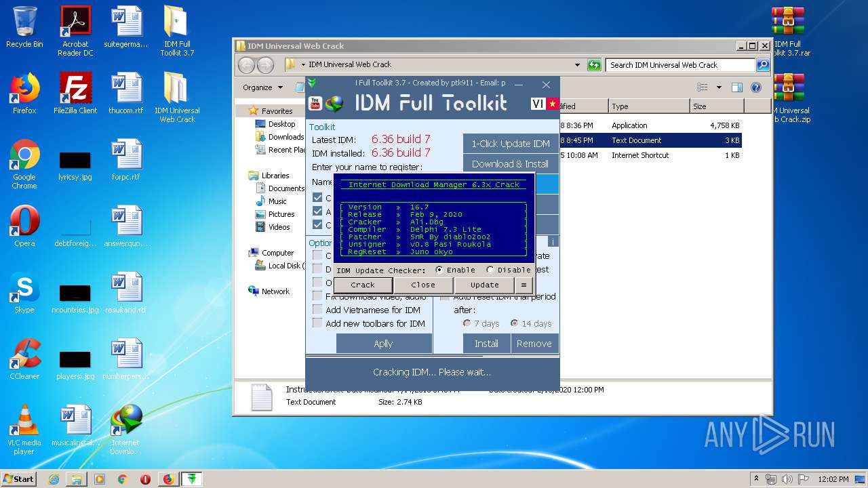Open FileZilla Client desktop shortcut
The height and width of the screenshot is (488, 868).
click(75, 94)
